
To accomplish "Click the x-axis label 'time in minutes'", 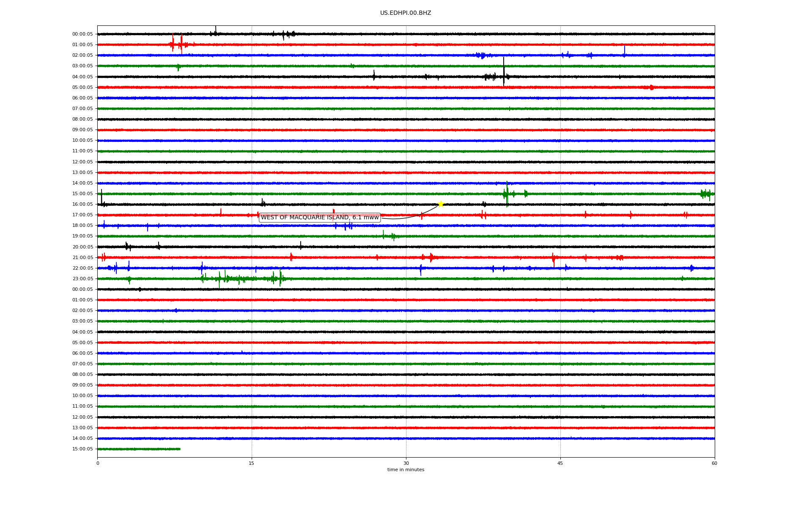I will pos(406,469).
